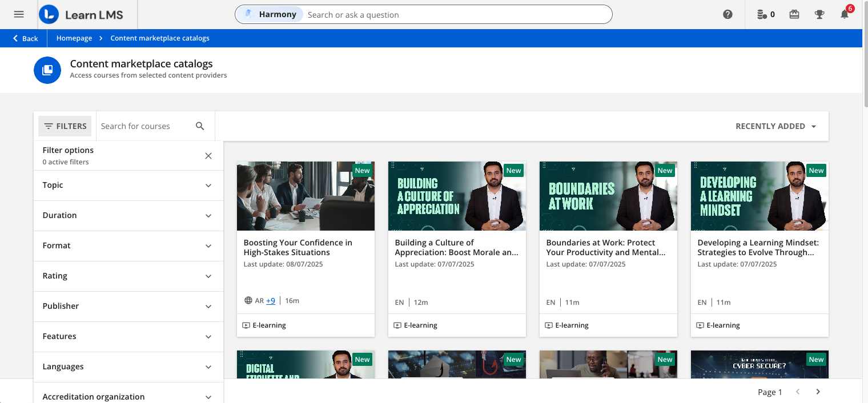Click the leaderboard icon showing 0

[763, 14]
